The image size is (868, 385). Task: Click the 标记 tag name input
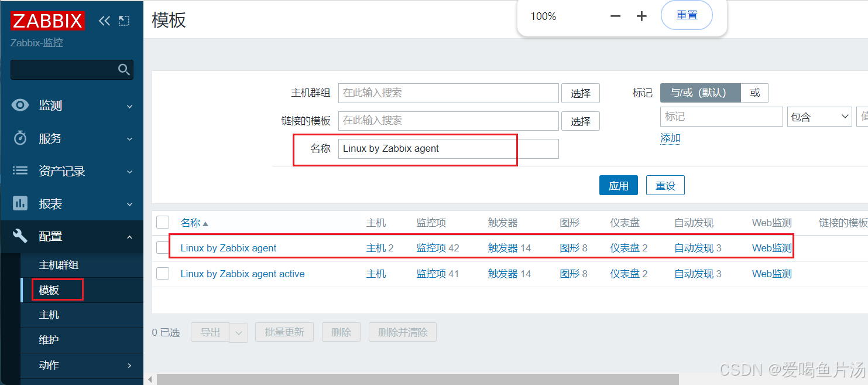click(x=721, y=117)
